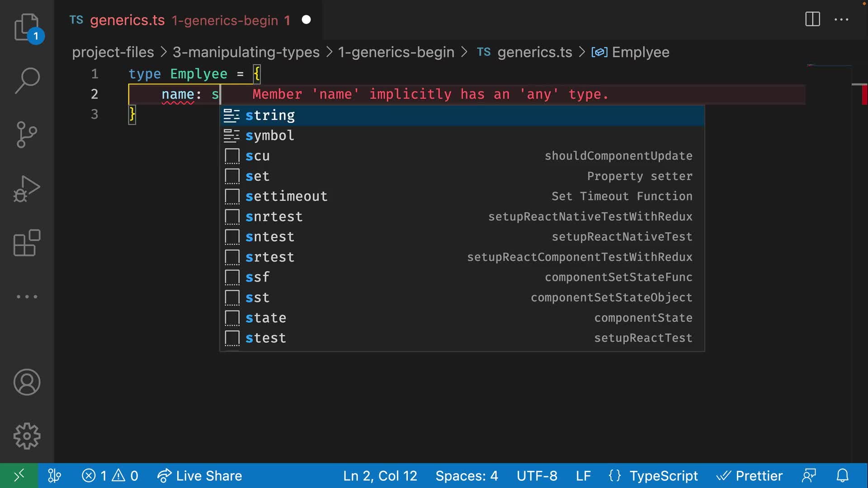Open additional views via activity bar ellipsis
This screenshot has height=488, width=868.
[x=27, y=296]
